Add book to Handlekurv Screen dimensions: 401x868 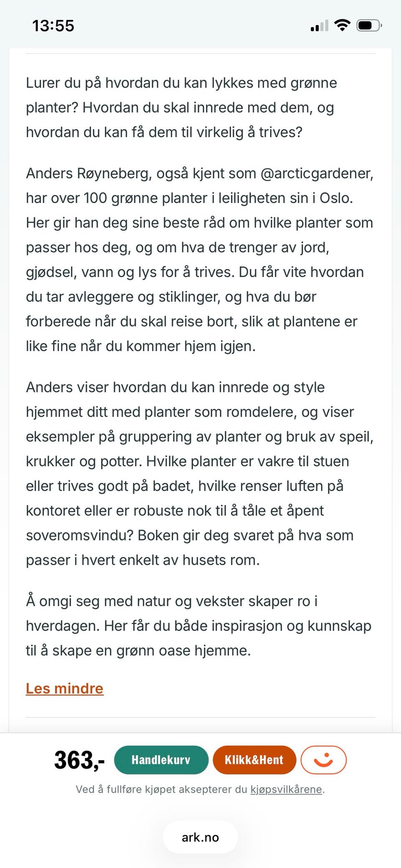(161, 760)
